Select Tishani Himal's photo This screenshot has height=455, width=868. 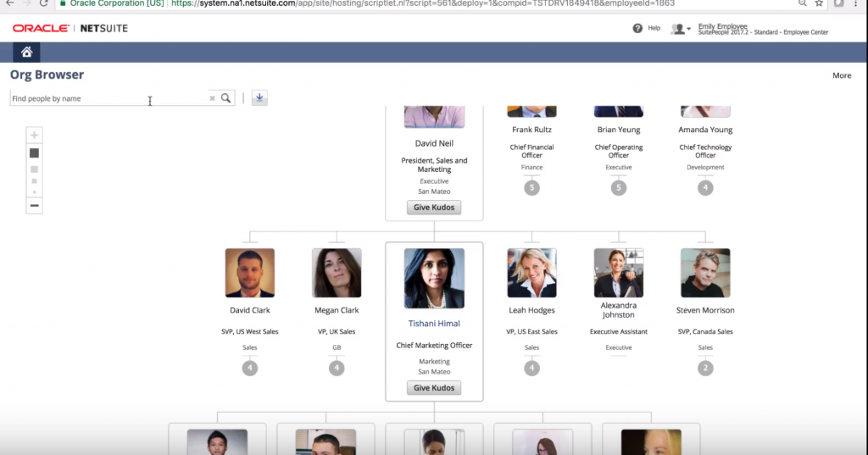434,278
